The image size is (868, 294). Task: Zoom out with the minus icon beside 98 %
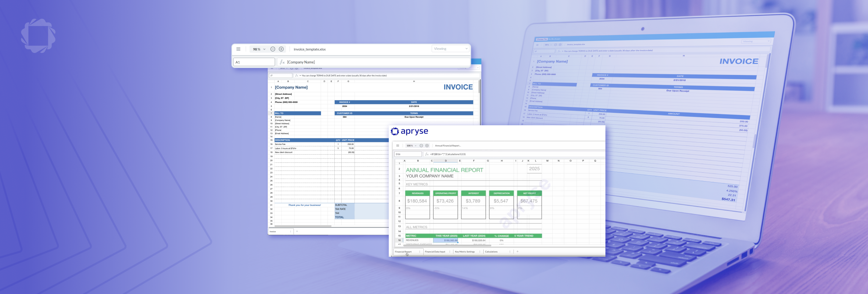click(273, 49)
